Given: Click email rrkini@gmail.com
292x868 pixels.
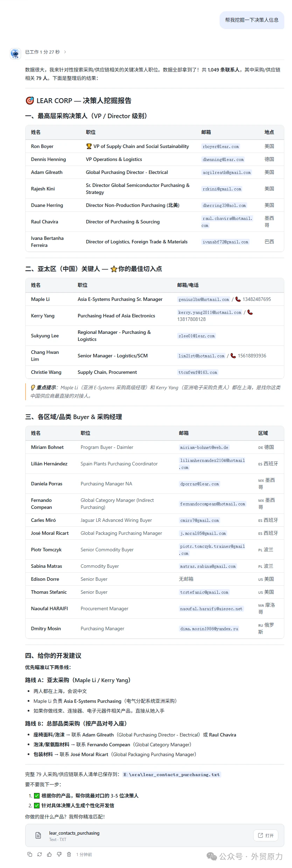Looking at the screenshot, I should point(222,189).
